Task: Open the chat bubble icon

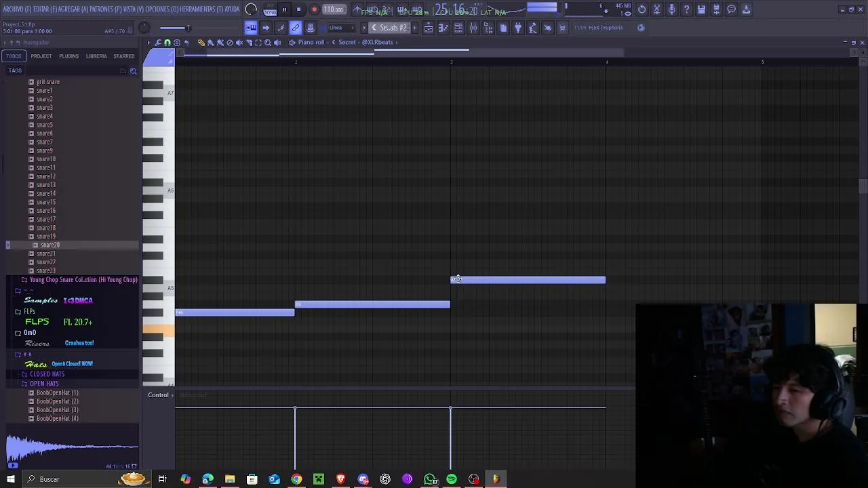Action: pos(731,9)
